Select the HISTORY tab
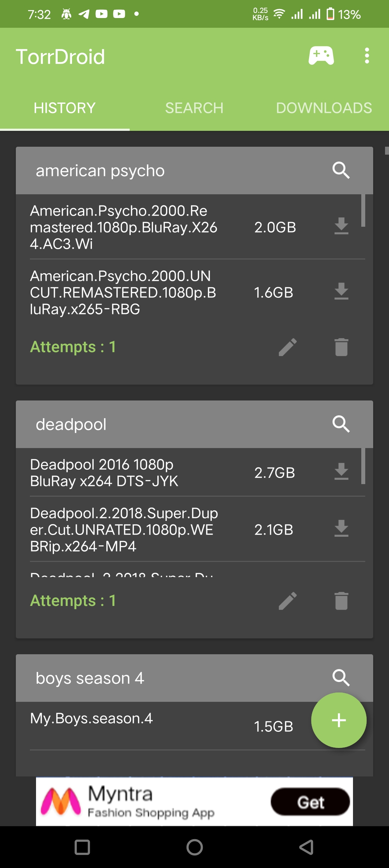This screenshot has height=868, width=389. tap(65, 108)
